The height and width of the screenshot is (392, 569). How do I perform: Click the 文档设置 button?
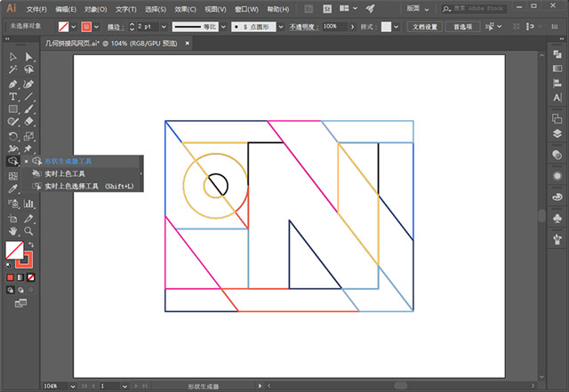coord(426,27)
